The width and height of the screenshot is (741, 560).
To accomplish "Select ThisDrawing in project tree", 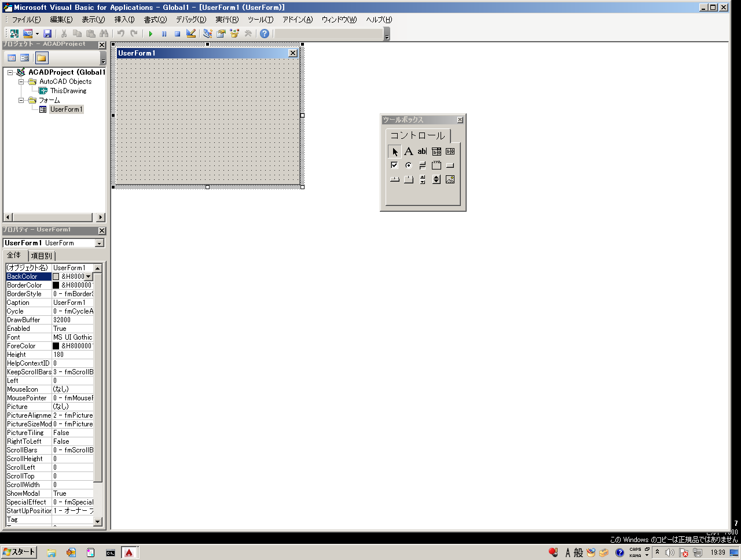I will point(68,91).
